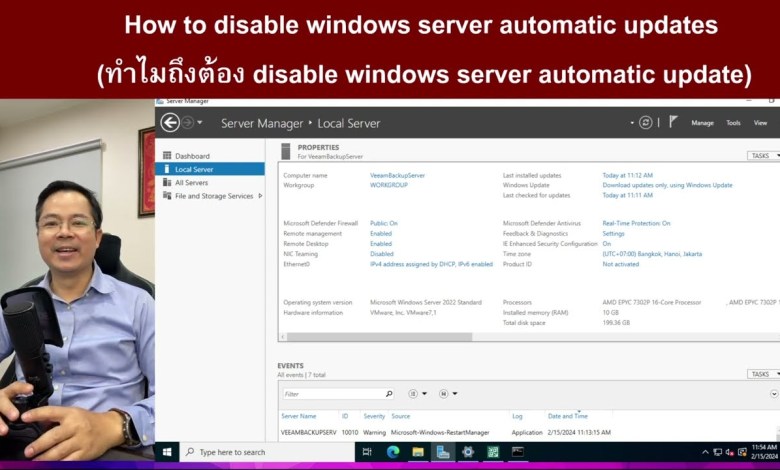Screen dimensions: 780x470
Task: Click the Dashboard grid icon
Action: pyautogui.click(x=167, y=156)
